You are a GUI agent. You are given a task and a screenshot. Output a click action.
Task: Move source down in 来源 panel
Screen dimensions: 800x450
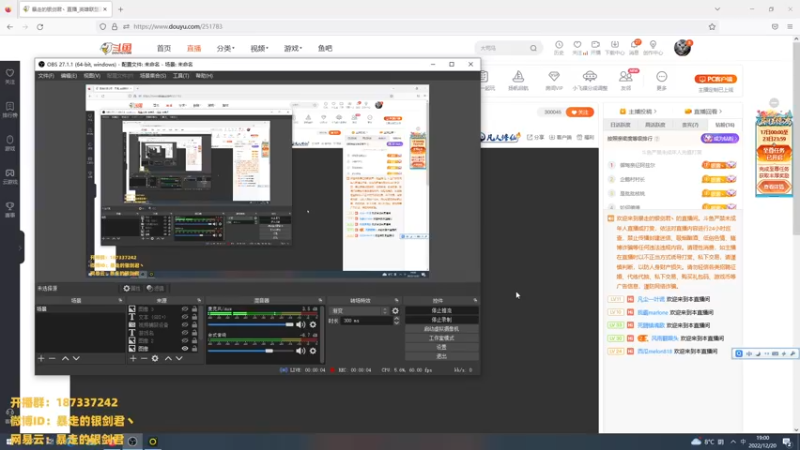179,359
